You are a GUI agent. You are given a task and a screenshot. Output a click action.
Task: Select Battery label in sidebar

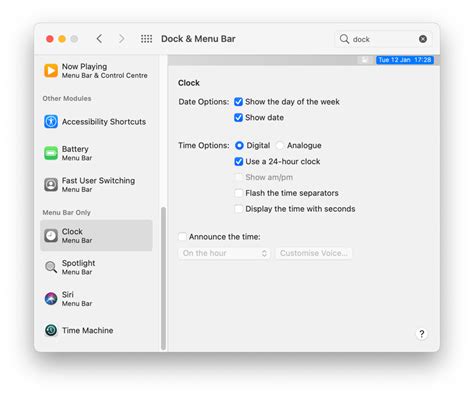point(75,149)
